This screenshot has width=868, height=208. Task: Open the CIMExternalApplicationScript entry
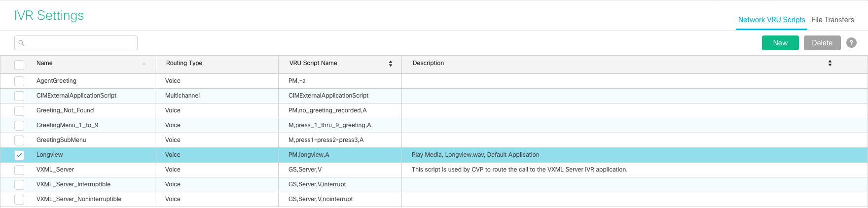pyautogui.click(x=76, y=96)
